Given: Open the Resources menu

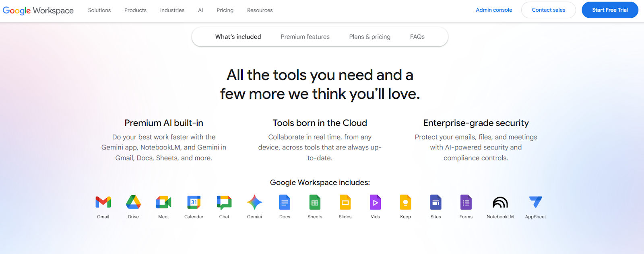Looking at the screenshot, I should pyautogui.click(x=260, y=10).
